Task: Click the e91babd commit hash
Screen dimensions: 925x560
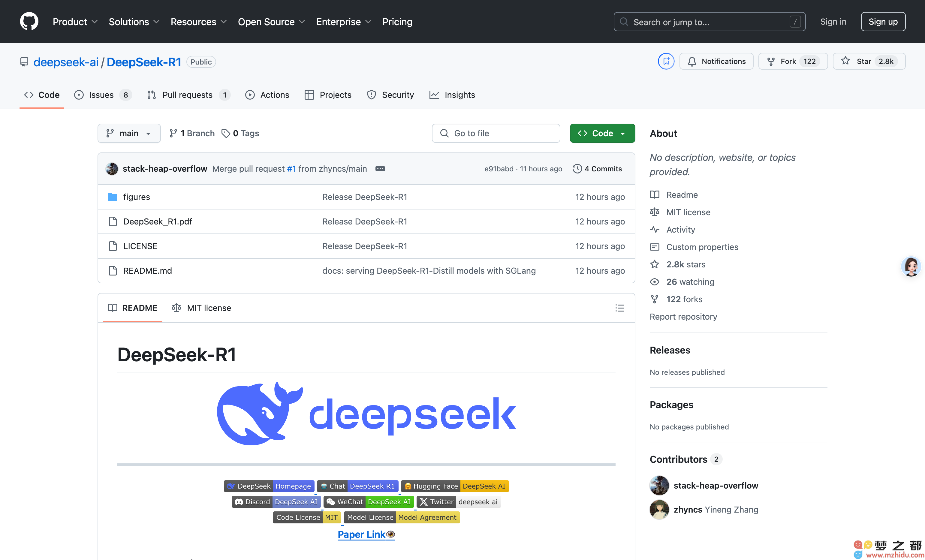Action: click(499, 169)
